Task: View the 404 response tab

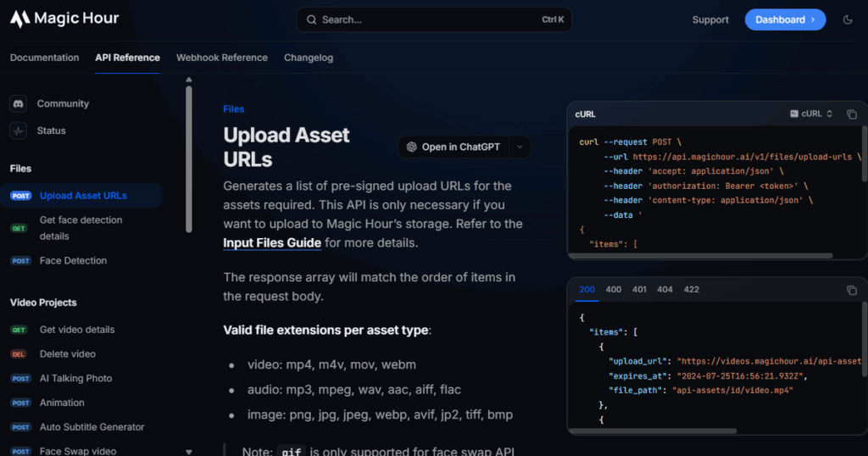Action: [665, 289]
